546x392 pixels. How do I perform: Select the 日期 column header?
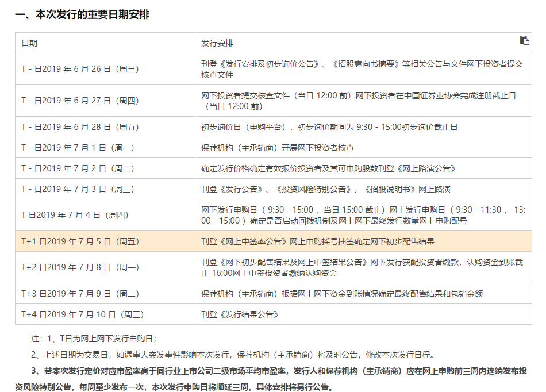[x=30, y=43]
